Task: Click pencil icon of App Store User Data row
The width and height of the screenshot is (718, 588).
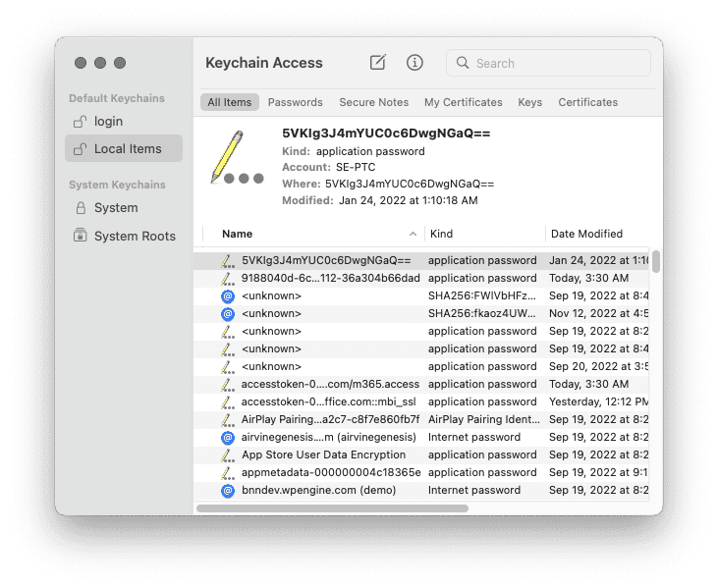Action: 228,455
